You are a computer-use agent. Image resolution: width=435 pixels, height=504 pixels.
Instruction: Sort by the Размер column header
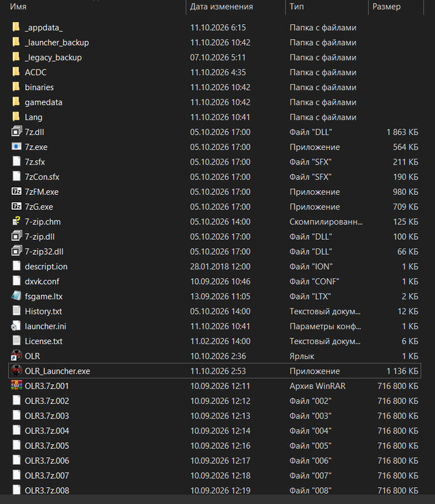387,7
